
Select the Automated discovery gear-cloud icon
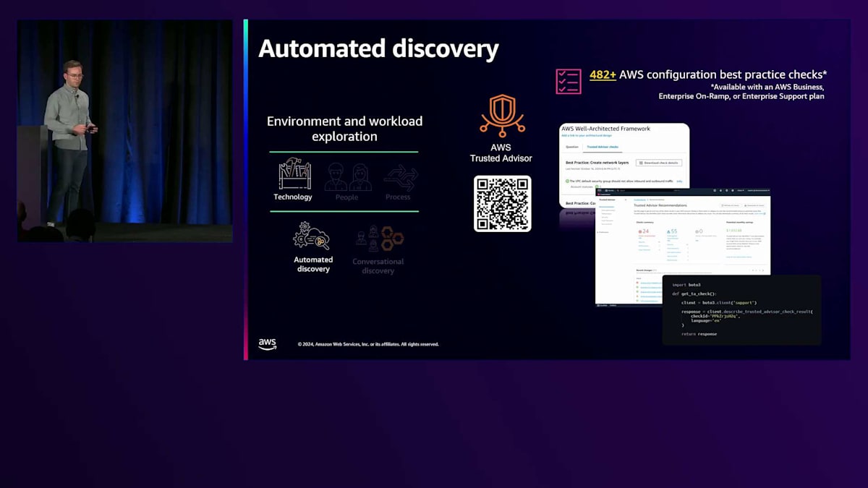click(311, 236)
